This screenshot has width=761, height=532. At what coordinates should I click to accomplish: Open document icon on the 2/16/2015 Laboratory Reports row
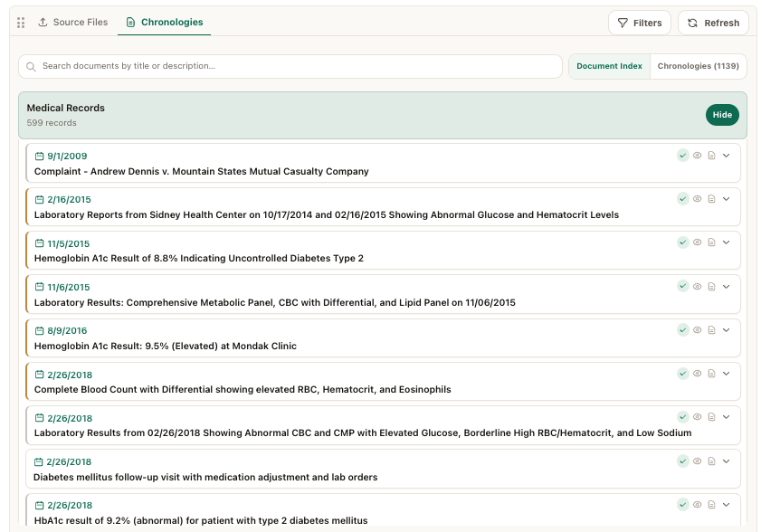711,198
